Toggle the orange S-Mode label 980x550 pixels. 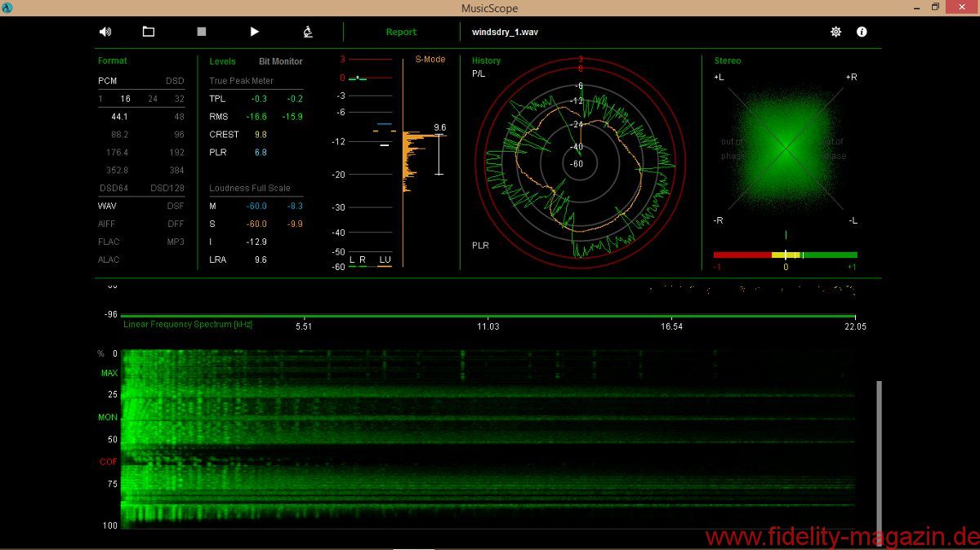click(430, 60)
